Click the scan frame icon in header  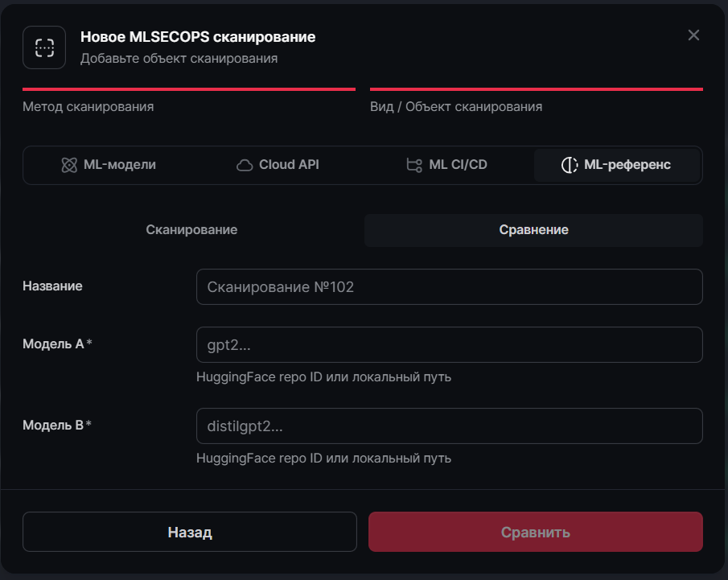pyautogui.click(x=44, y=47)
